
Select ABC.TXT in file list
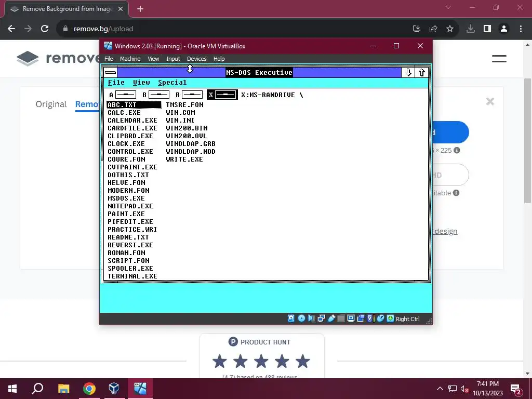[134, 105]
